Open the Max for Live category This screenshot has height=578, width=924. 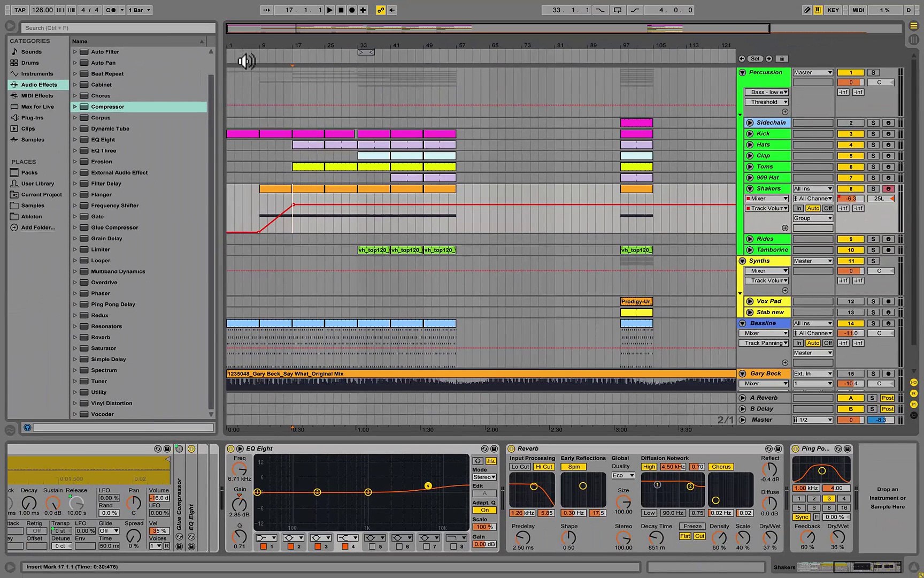point(37,107)
